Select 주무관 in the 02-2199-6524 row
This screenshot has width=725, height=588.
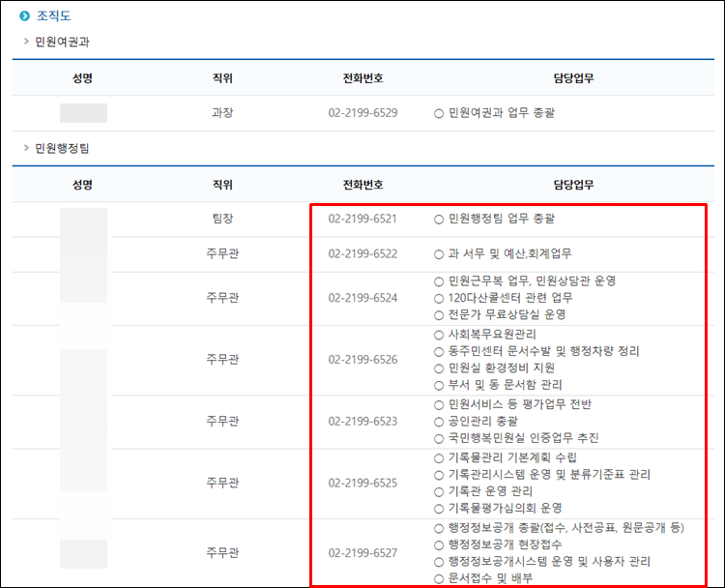click(222, 298)
